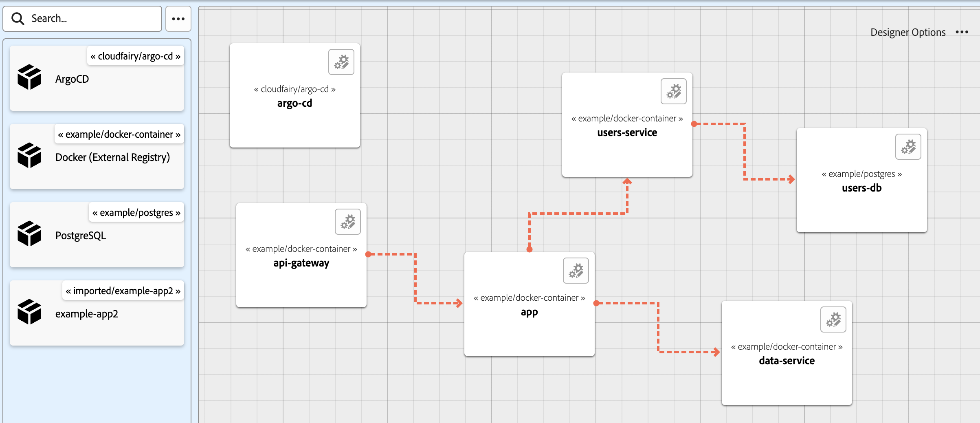Select the app node title
This screenshot has width=980, height=423.
[530, 313]
